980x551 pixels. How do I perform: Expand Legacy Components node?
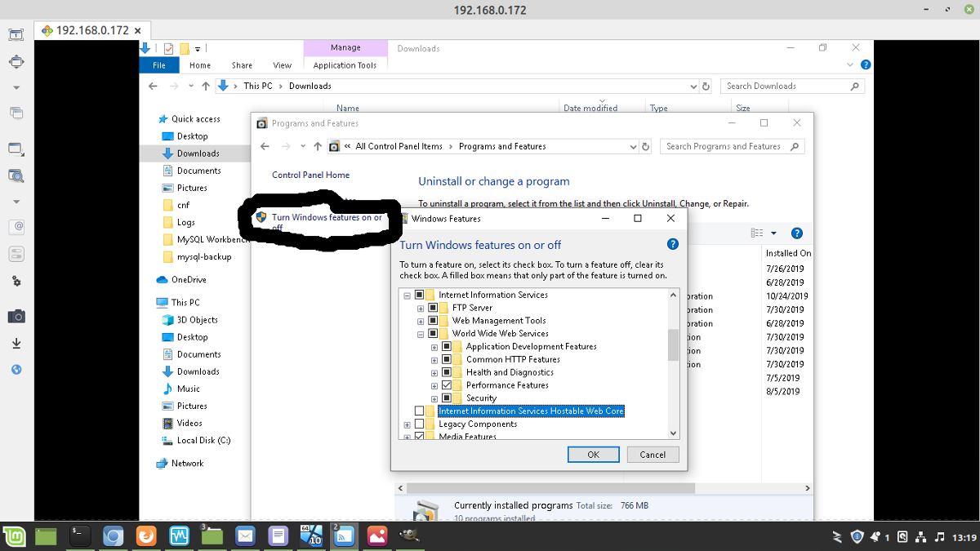pyautogui.click(x=407, y=424)
